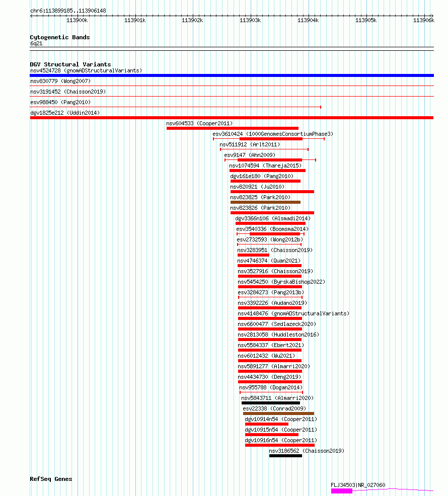Open nsv955788 (Dogan2014) variant label
Image resolution: width=448 pixels, height=496 pixels.
(271, 388)
